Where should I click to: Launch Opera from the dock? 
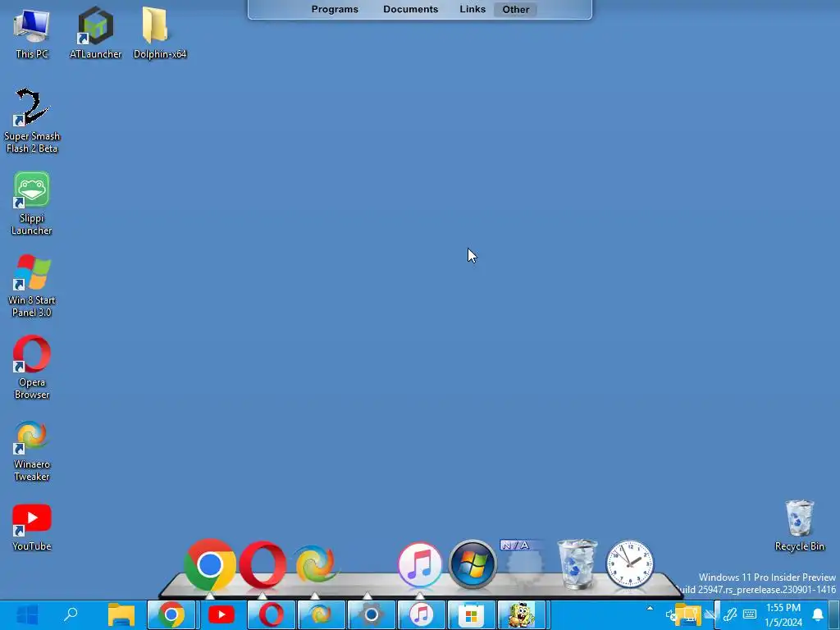click(x=262, y=564)
